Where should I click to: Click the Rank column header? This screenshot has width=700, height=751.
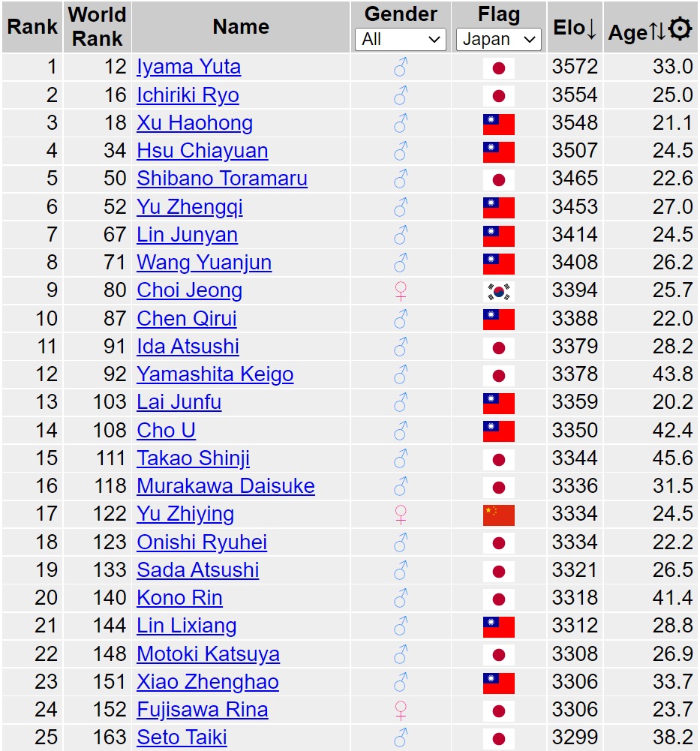coord(32,27)
